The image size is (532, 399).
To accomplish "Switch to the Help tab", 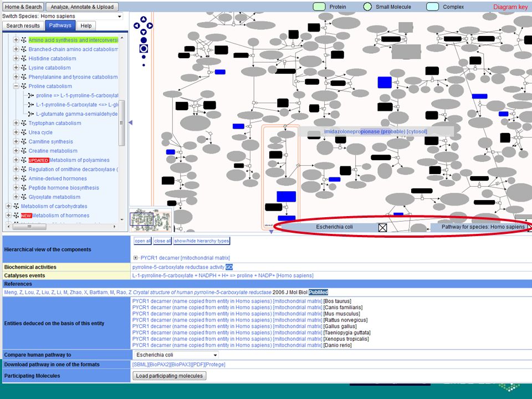I will pos(86,26).
